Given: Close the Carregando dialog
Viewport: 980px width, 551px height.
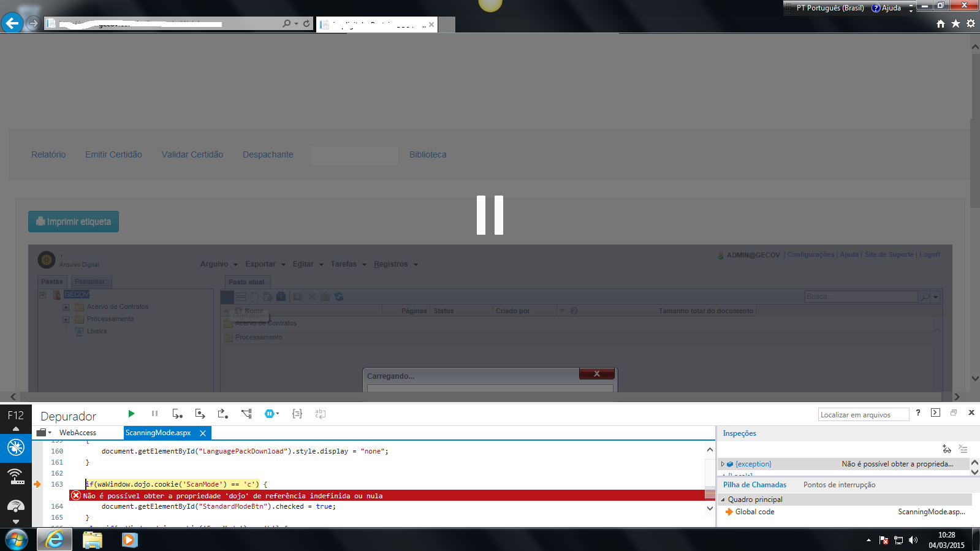Looking at the screenshot, I should pos(597,374).
